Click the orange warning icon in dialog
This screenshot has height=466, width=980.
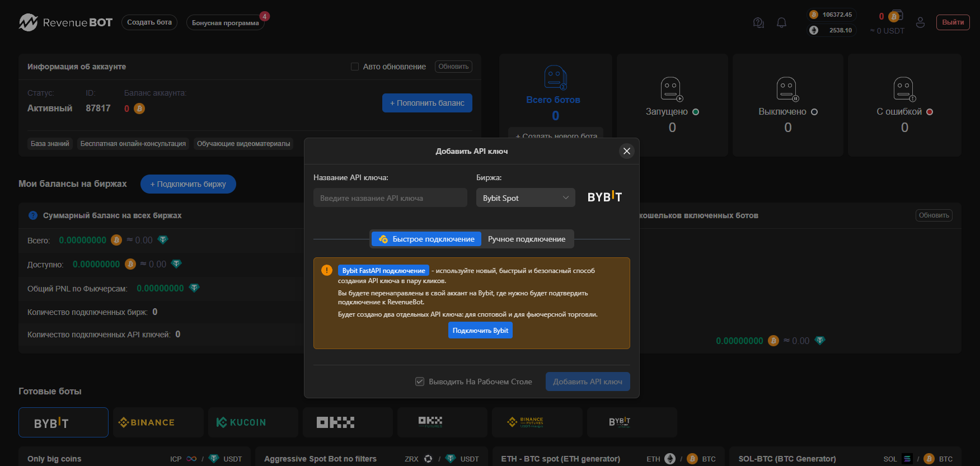coord(327,271)
